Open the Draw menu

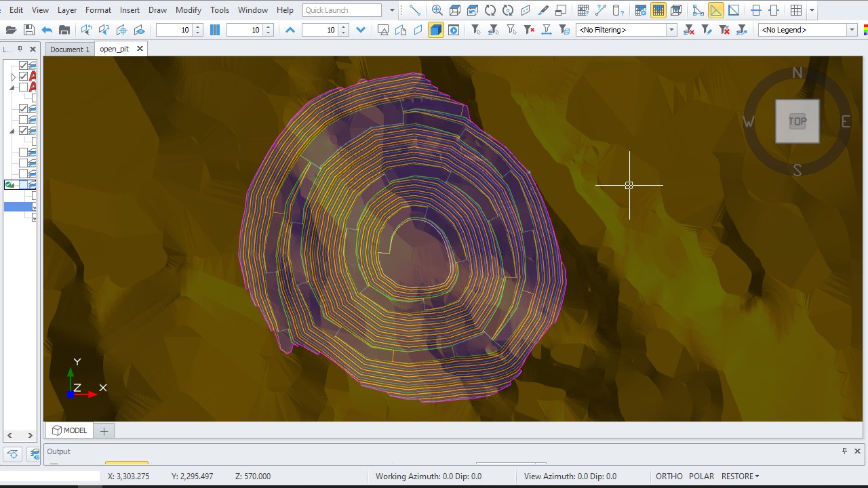pos(157,10)
